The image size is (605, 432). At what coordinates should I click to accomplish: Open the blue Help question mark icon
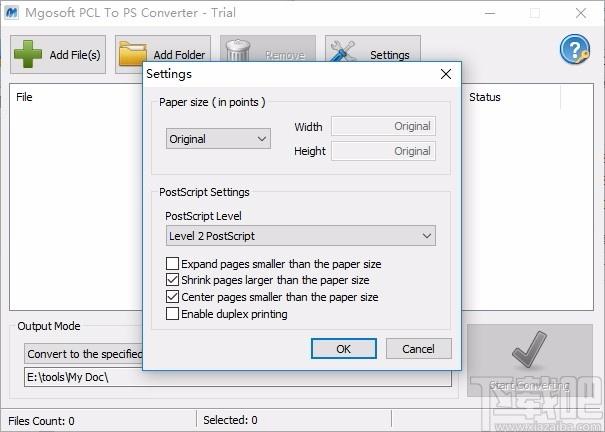point(575,49)
